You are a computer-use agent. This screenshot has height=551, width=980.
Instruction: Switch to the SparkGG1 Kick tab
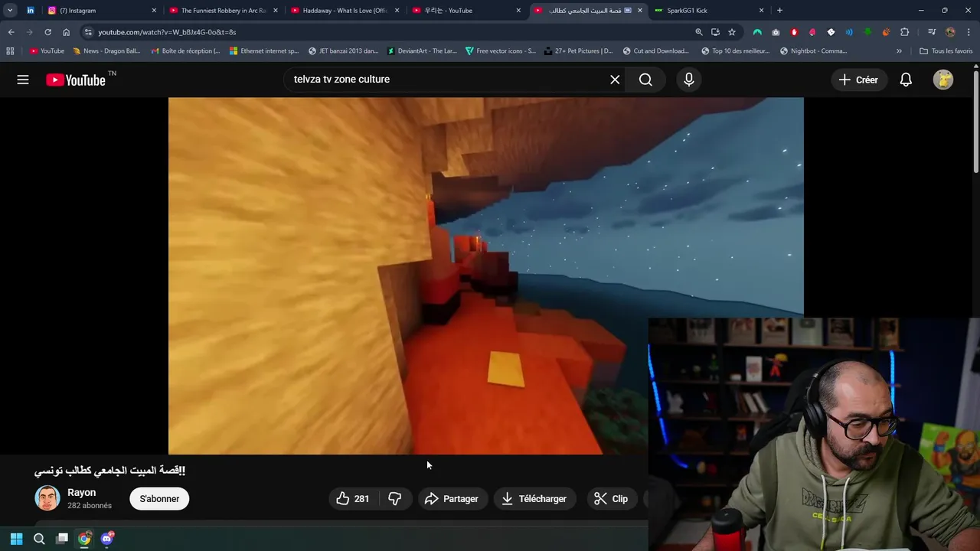(x=710, y=11)
